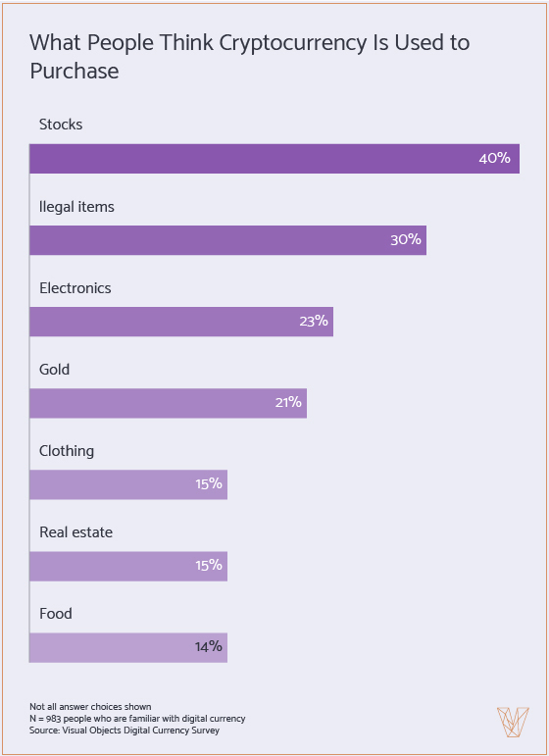This screenshot has height=756, width=549.
Task: Click the Ilegal items label
Action: coord(77,207)
